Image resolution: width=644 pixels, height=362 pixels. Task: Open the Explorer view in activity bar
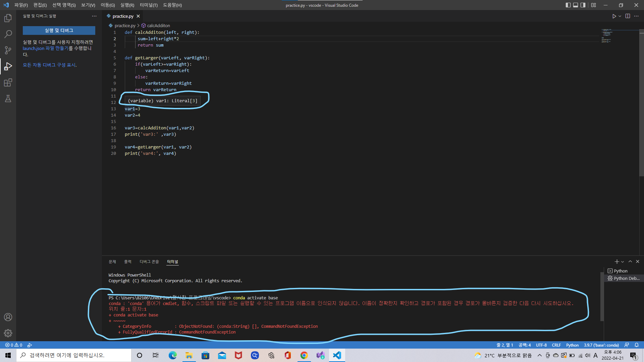pos(8,18)
